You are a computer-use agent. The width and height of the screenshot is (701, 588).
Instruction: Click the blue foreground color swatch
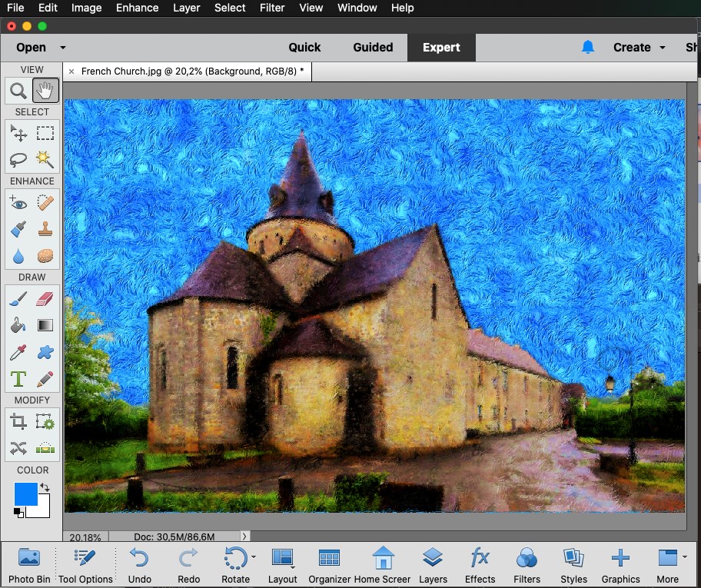(25, 494)
